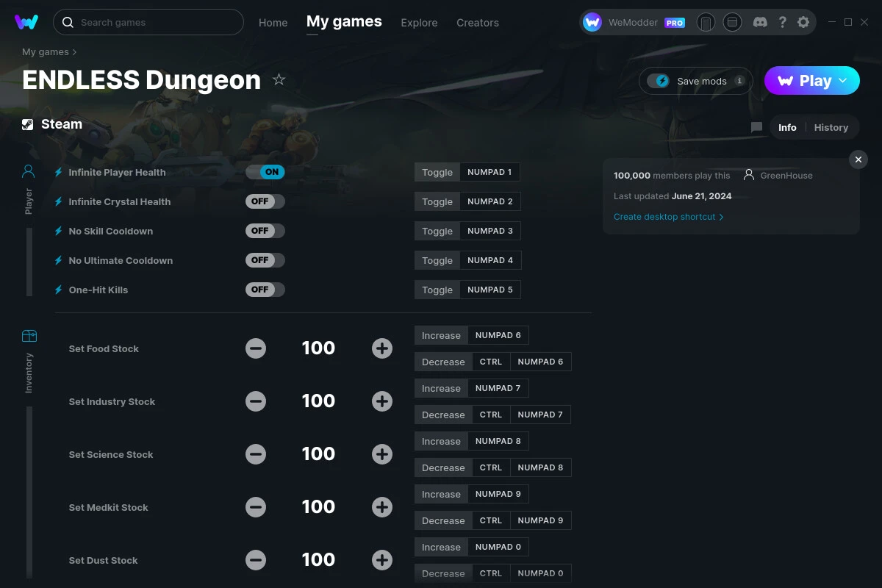Open the My games breadcrumb menu
This screenshot has width=882, height=588.
click(45, 51)
